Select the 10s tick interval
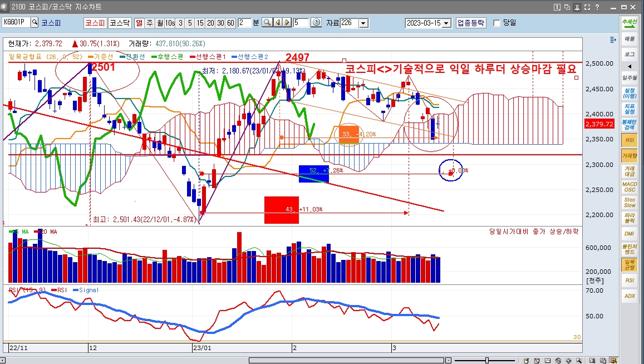The image size is (644, 364). tap(170, 23)
